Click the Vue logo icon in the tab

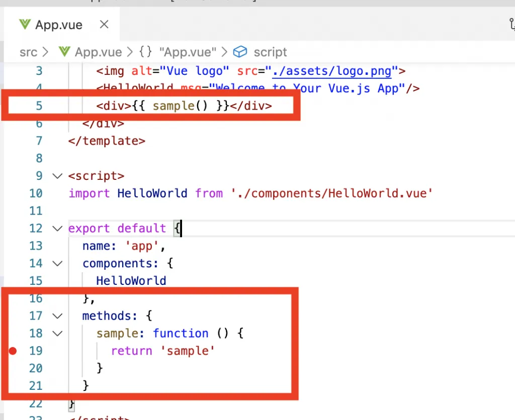point(25,25)
